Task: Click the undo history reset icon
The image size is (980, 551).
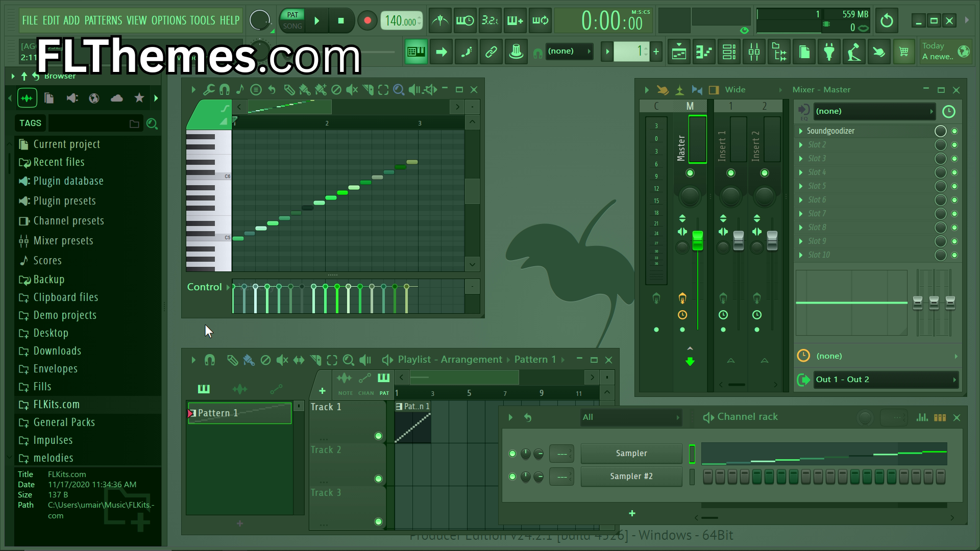Action: [x=887, y=21]
